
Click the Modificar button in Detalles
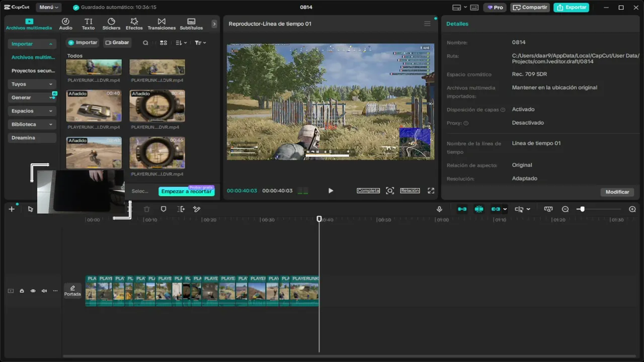point(617,192)
